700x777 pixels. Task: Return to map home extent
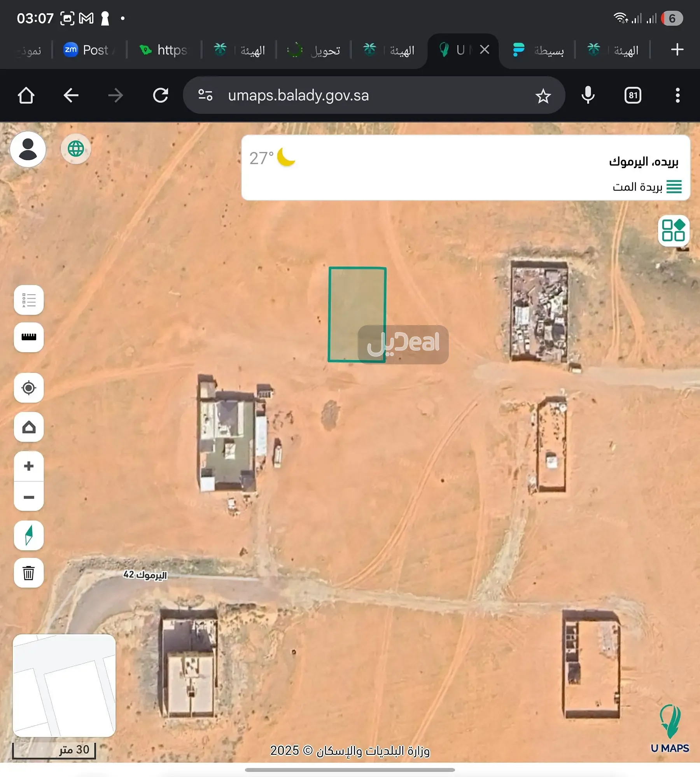pos(29,427)
